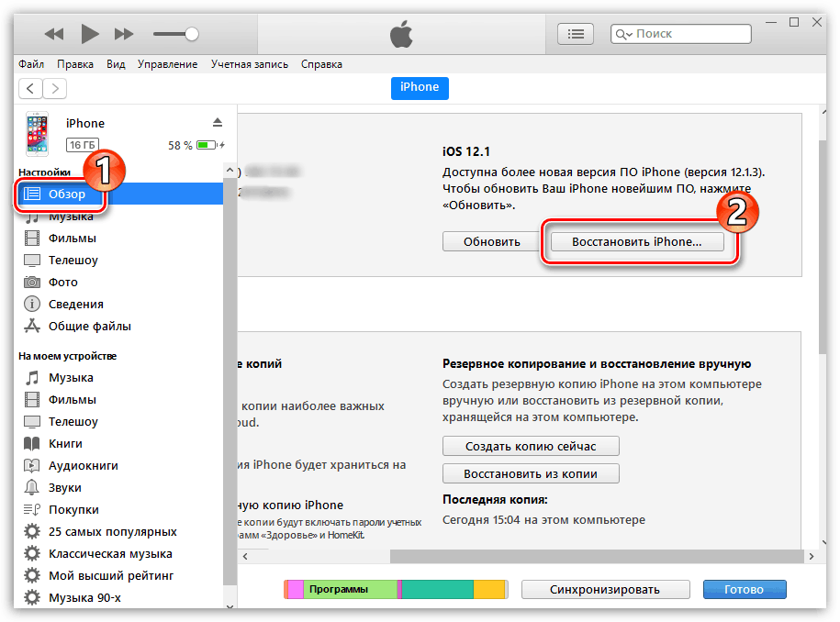Open Телешоу under На моем устройстве
Image resolution: width=840 pixels, height=622 pixels.
point(119,422)
